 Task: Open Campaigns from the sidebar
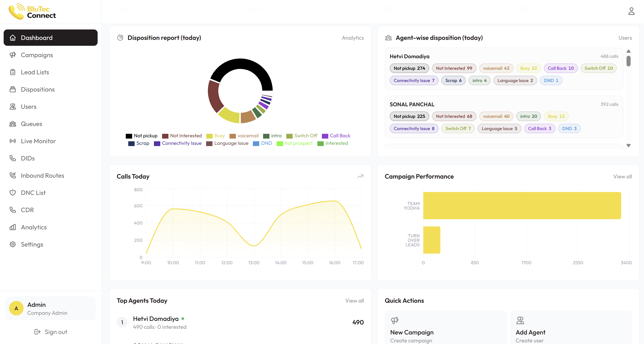tap(37, 55)
